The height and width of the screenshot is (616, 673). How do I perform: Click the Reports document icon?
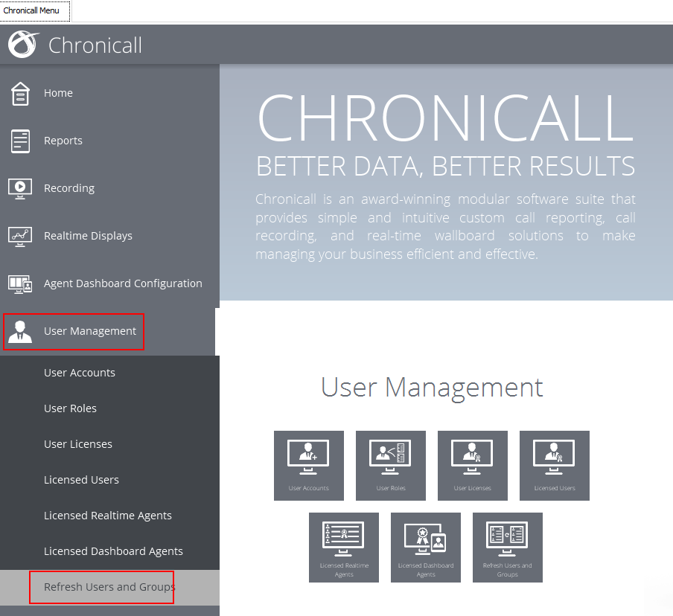click(20, 141)
